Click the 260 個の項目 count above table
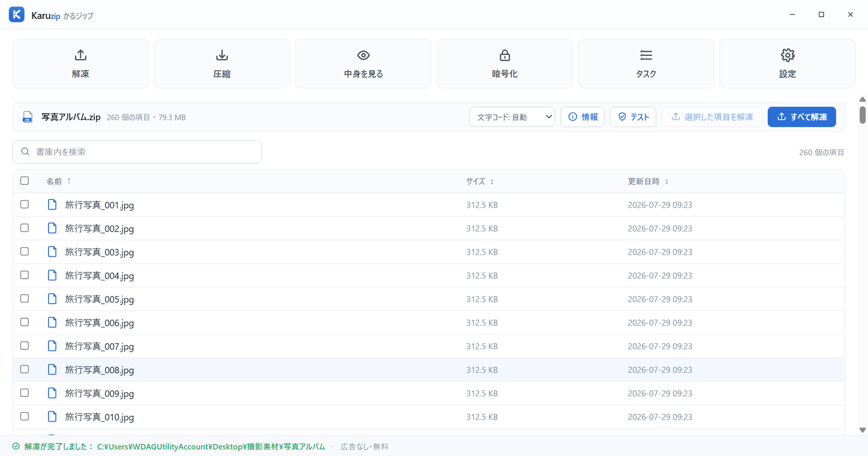Viewport: 868px width, 456px height. pos(821,152)
